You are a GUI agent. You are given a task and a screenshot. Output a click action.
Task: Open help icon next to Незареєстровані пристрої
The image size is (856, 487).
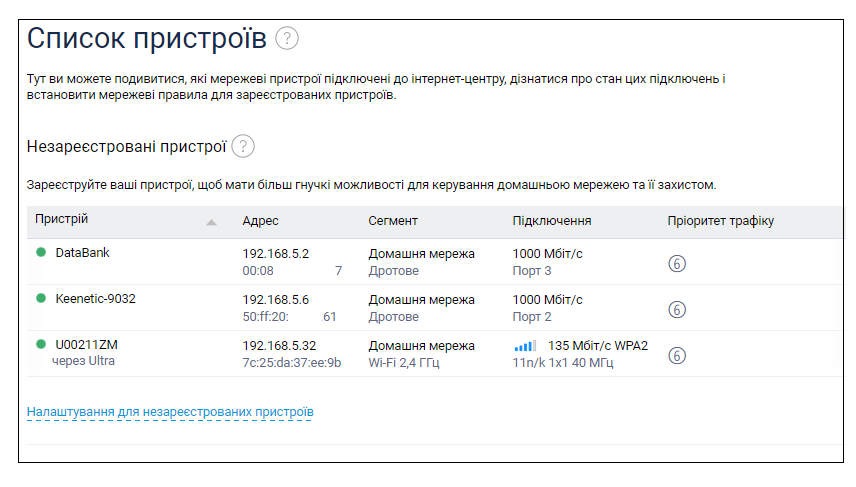pyautogui.click(x=243, y=147)
